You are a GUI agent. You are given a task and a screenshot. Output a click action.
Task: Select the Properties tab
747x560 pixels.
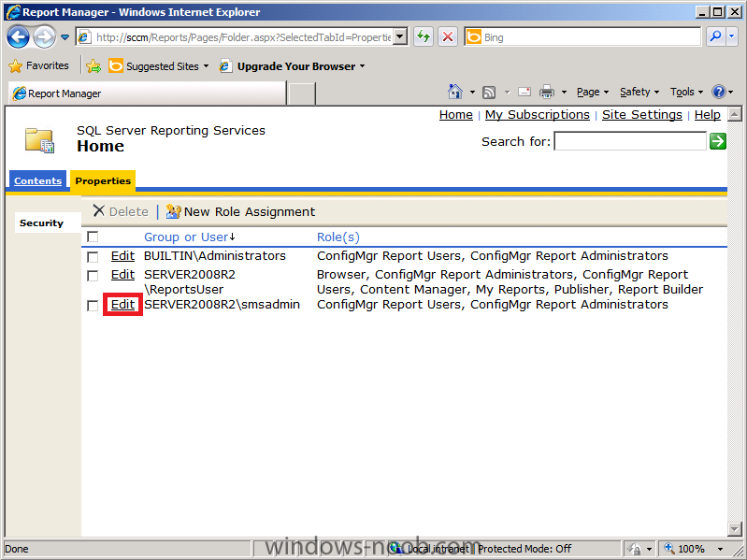(103, 181)
